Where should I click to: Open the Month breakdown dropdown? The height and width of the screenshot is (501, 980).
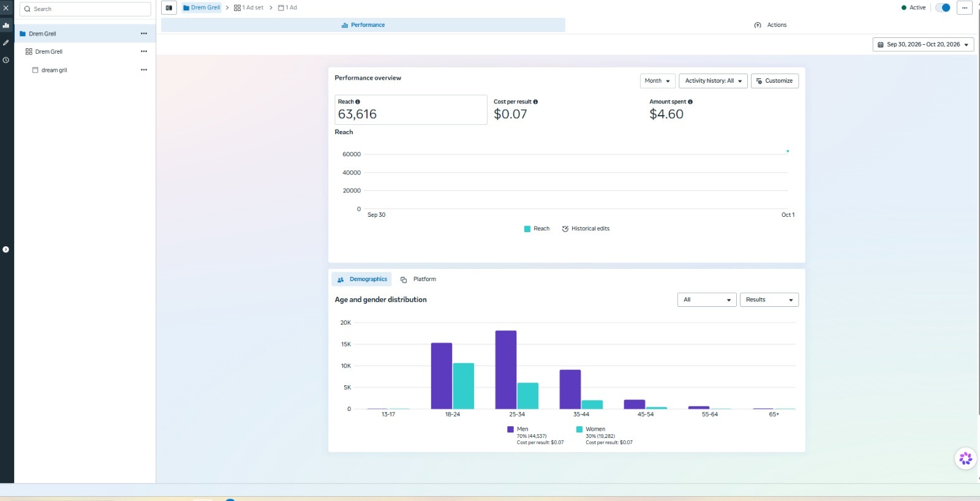(658, 81)
